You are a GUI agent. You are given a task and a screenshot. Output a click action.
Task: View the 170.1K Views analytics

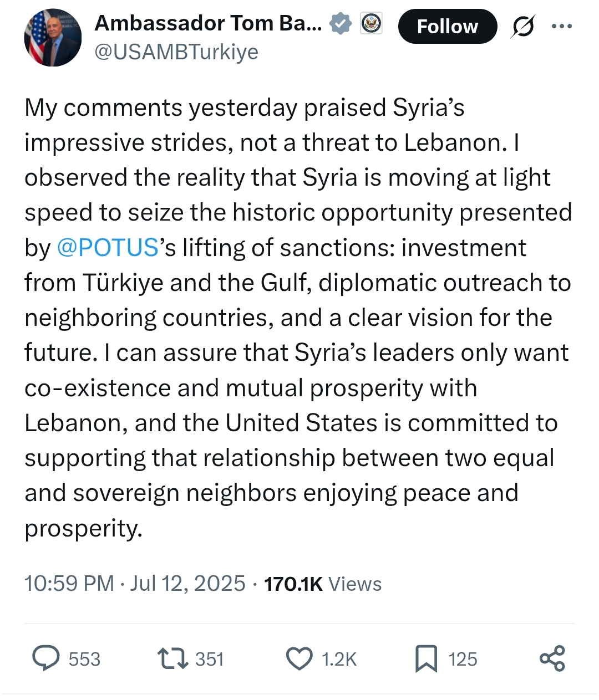323,584
